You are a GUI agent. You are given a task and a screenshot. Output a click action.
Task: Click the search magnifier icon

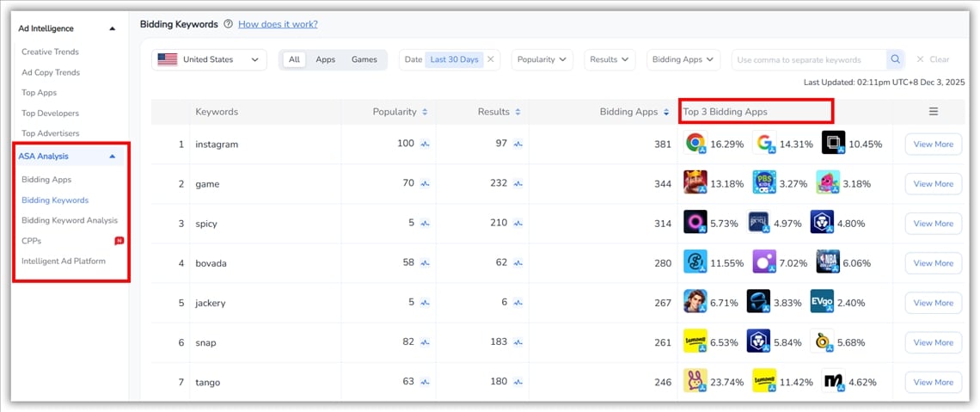pos(896,59)
